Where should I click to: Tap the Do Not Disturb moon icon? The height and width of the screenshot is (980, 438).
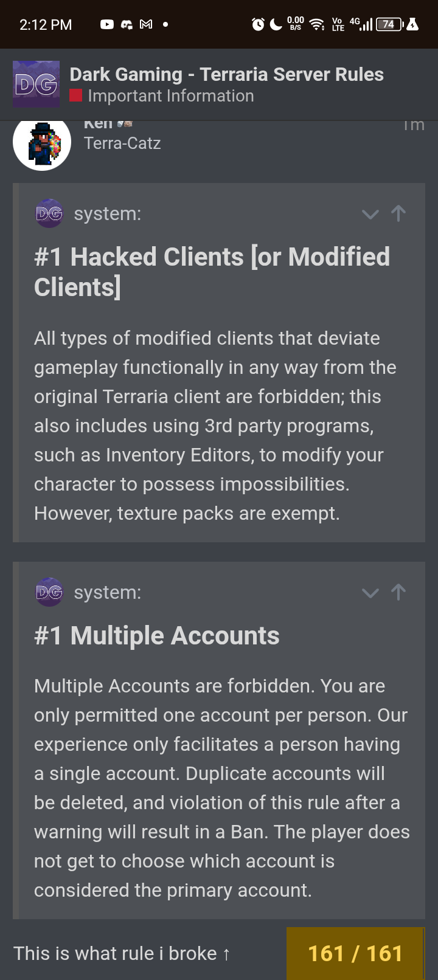coord(276,24)
